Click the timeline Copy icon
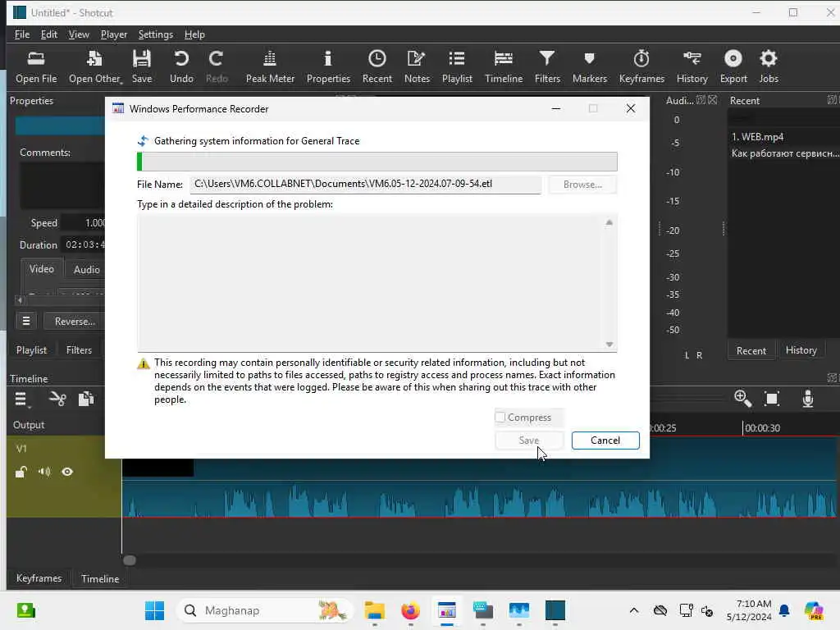 click(85, 399)
